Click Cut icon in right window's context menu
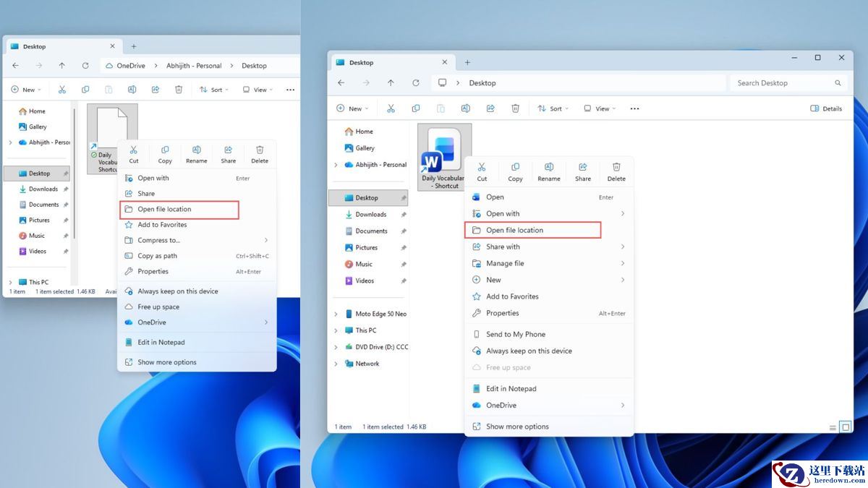This screenshot has width=868, height=488. click(x=482, y=171)
